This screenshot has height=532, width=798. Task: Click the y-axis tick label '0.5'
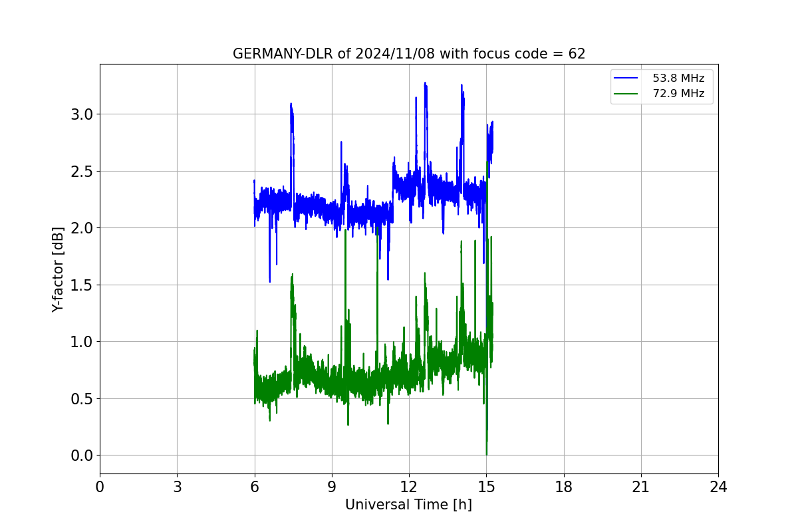[x=82, y=399]
